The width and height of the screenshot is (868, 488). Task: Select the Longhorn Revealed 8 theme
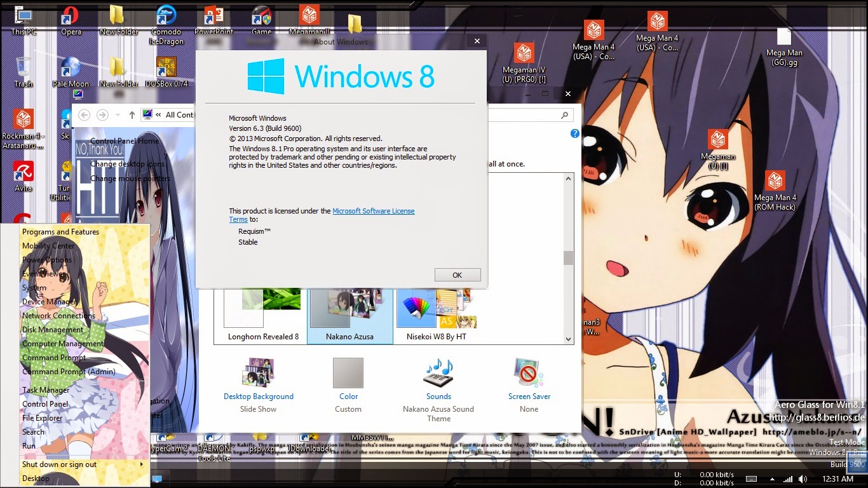[x=263, y=316]
